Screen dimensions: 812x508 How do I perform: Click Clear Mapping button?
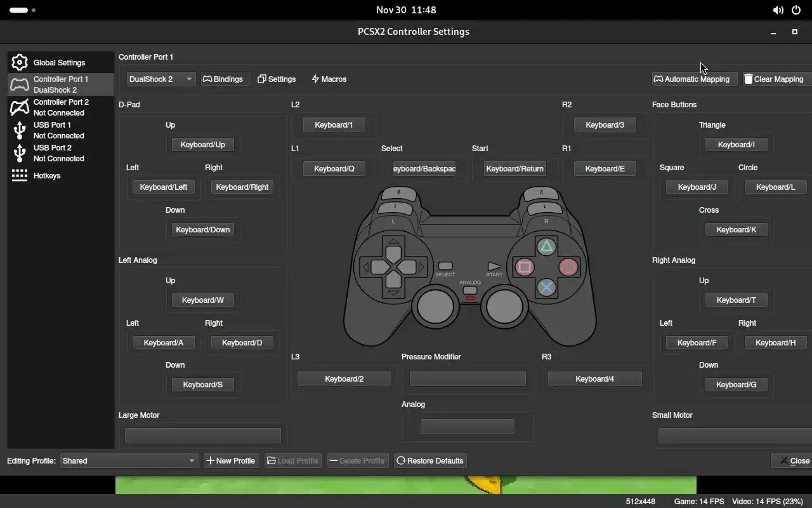pyautogui.click(x=776, y=79)
